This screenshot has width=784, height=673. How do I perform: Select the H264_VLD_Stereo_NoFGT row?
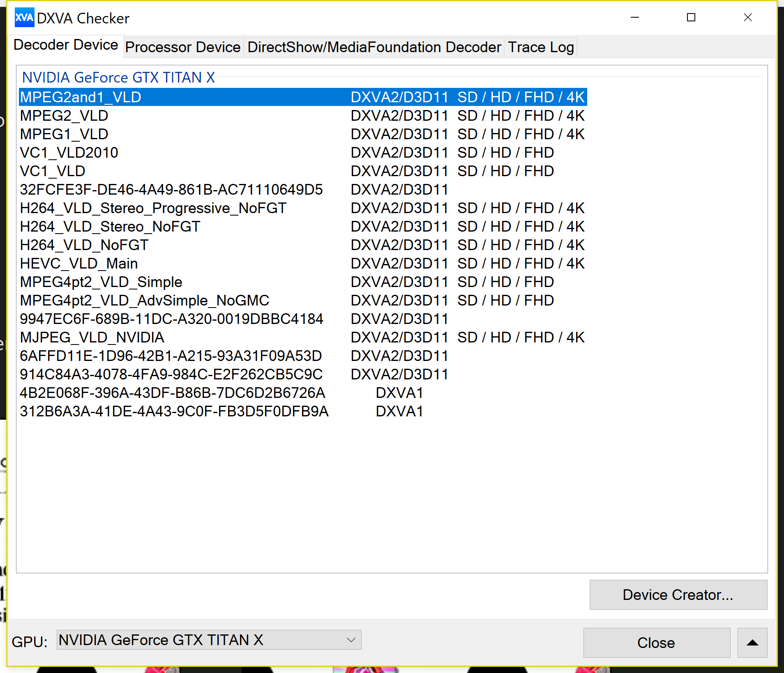click(303, 227)
